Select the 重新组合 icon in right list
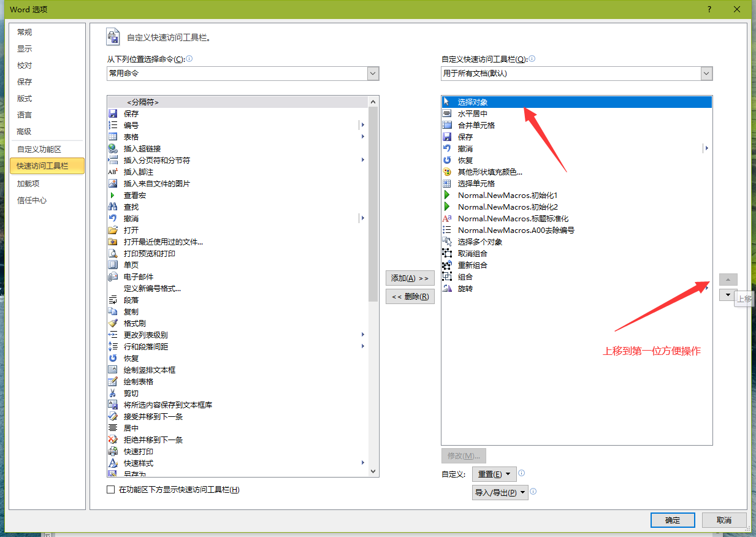Screen dimensions: 756x537 pyautogui.click(x=447, y=265)
